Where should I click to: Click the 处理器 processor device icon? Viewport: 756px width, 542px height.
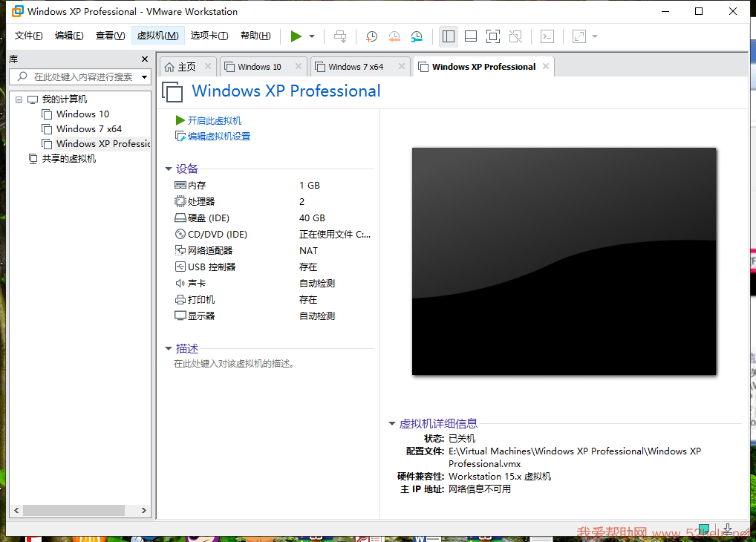click(180, 201)
